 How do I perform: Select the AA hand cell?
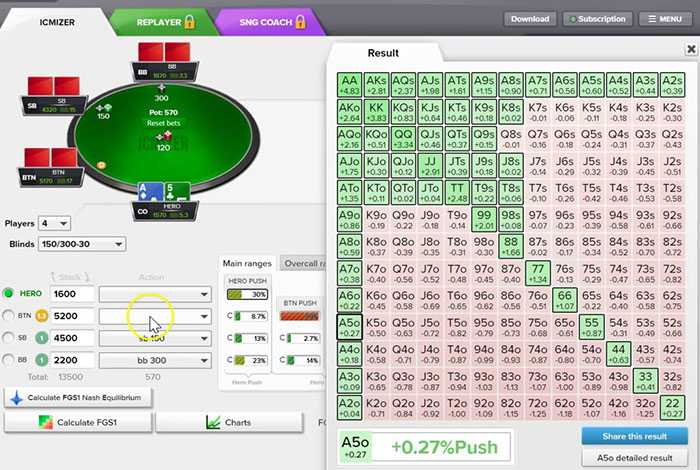tap(349, 85)
